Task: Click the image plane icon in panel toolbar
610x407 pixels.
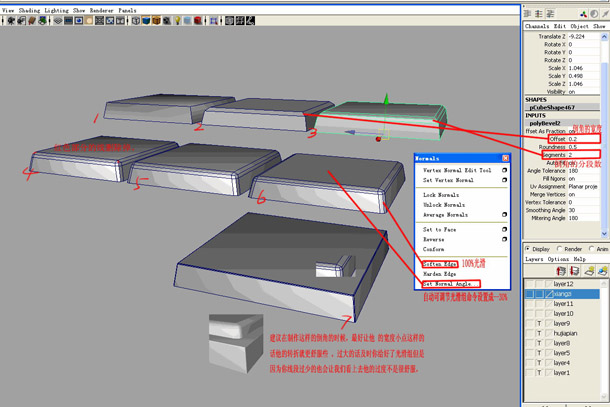Action: pos(42,20)
